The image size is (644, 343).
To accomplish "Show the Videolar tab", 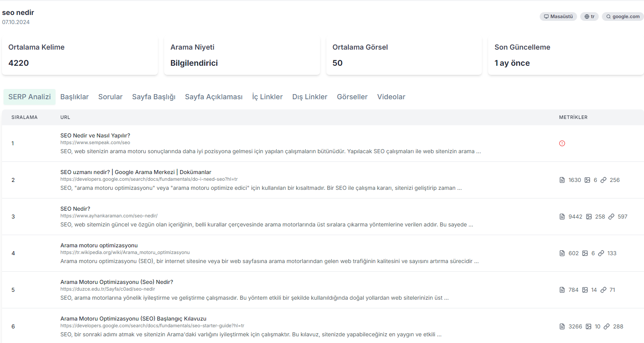I will coord(391,97).
